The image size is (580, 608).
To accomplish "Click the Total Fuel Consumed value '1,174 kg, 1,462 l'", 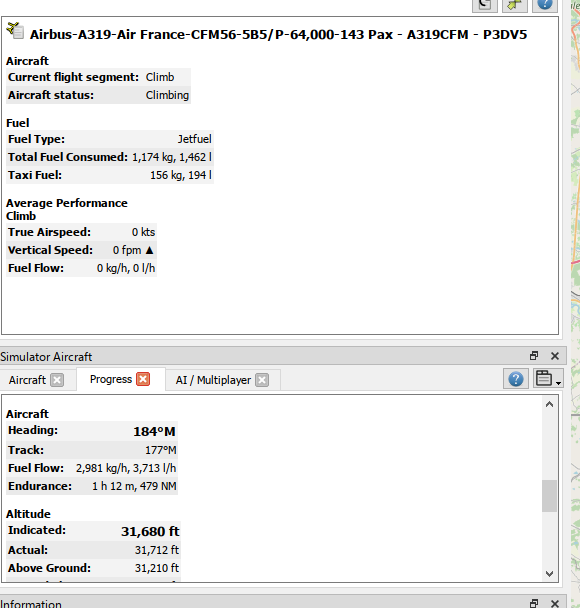I will 172,157.
